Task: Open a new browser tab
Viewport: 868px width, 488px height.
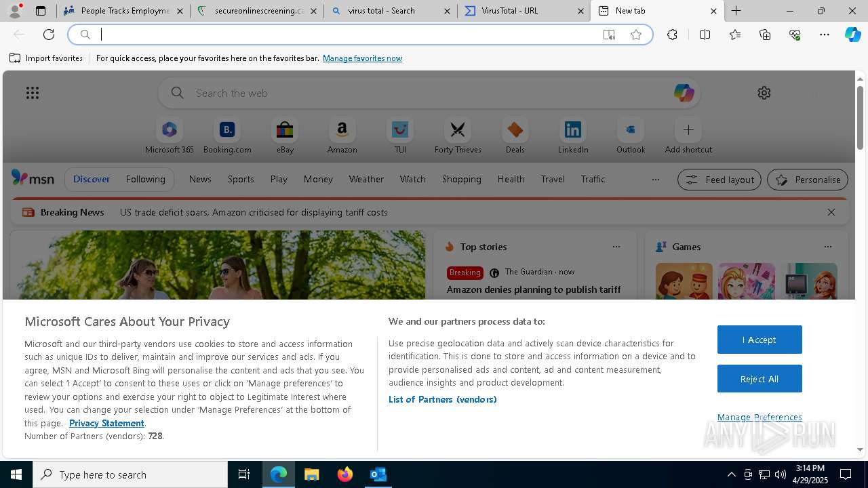Action: tap(736, 11)
